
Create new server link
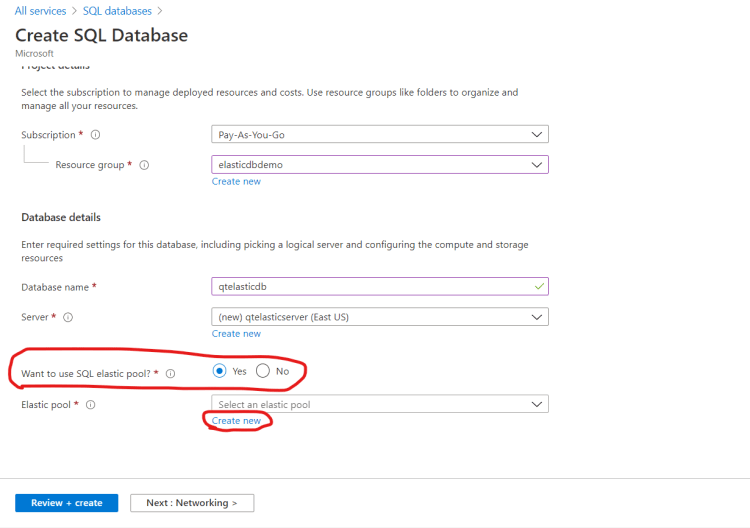point(236,333)
